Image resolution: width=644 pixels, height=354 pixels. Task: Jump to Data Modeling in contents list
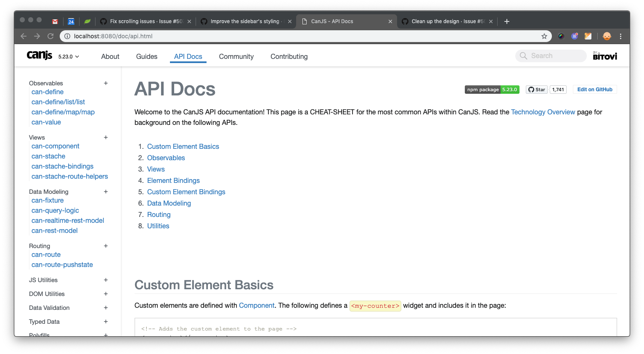(169, 203)
